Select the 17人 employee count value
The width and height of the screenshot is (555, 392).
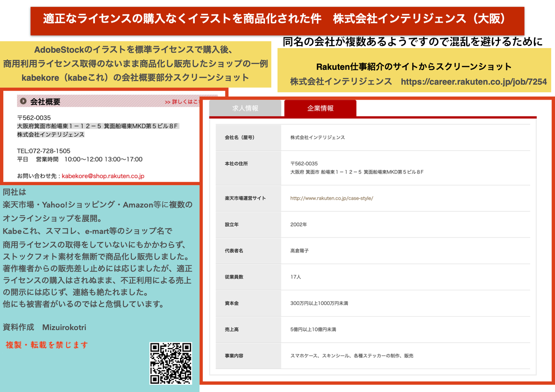pyautogui.click(x=296, y=277)
